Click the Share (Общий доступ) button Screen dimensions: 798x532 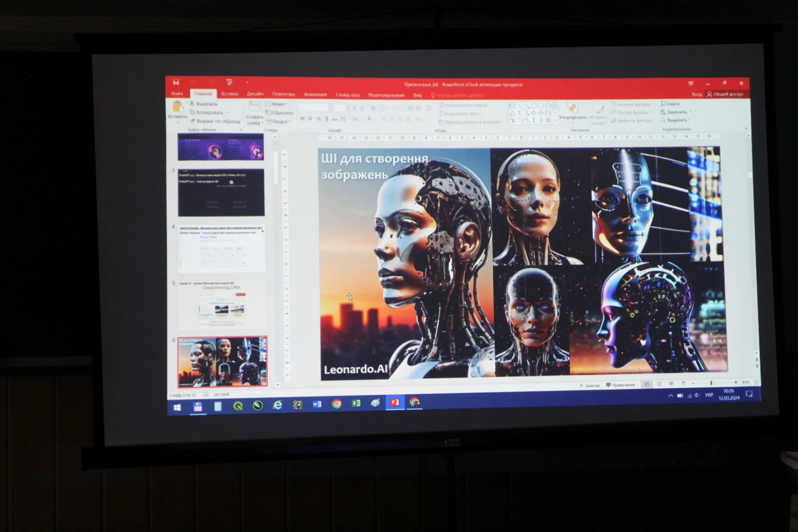pos(725,94)
